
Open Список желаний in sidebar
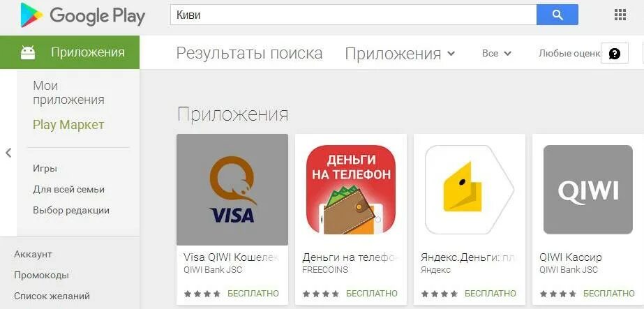coord(52,296)
